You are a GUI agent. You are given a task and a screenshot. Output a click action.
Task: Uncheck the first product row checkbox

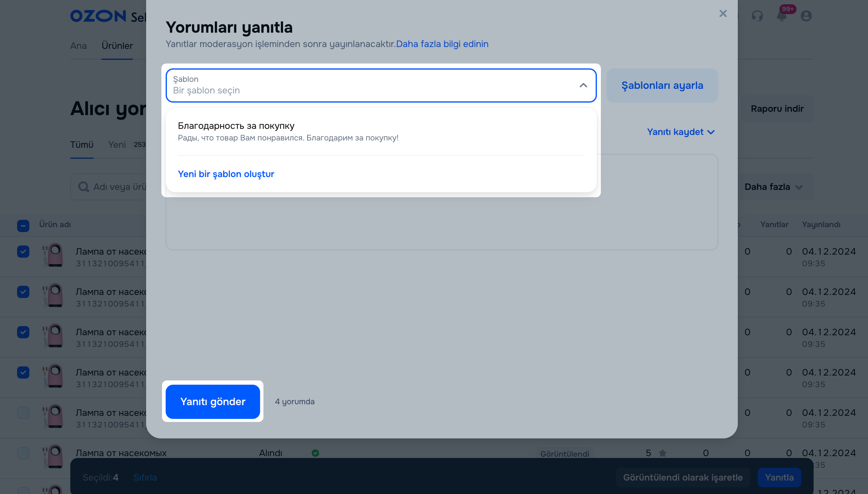(23, 252)
